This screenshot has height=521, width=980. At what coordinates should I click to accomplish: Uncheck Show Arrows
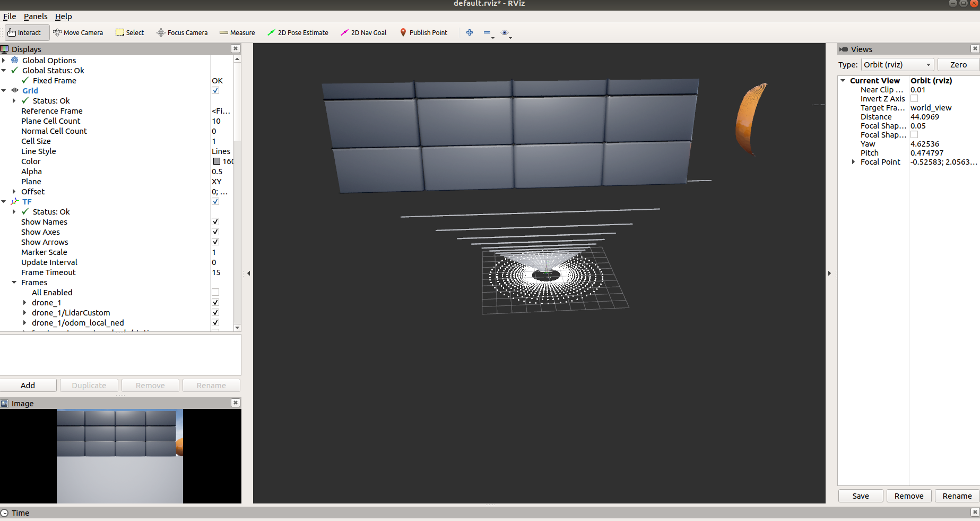click(215, 242)
